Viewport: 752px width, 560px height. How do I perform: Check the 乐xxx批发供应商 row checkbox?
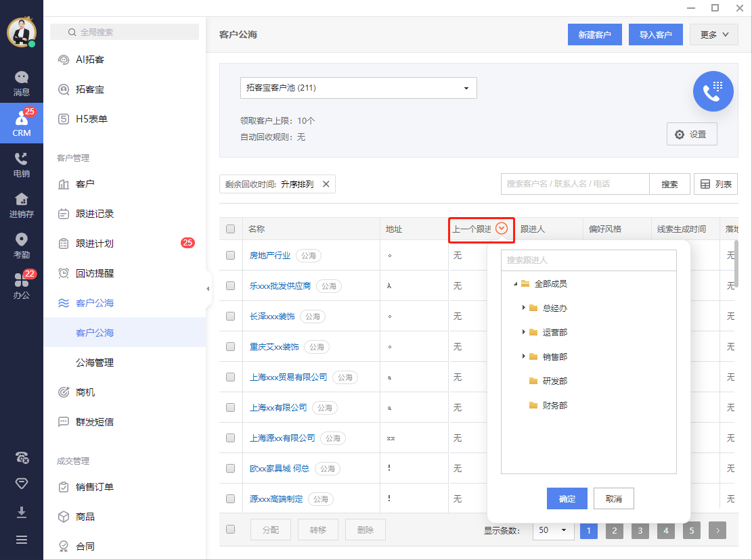(231, 286)
